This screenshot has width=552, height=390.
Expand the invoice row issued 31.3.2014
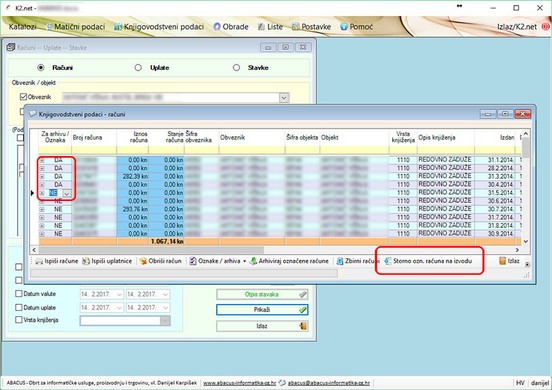[x=42, y=177]
